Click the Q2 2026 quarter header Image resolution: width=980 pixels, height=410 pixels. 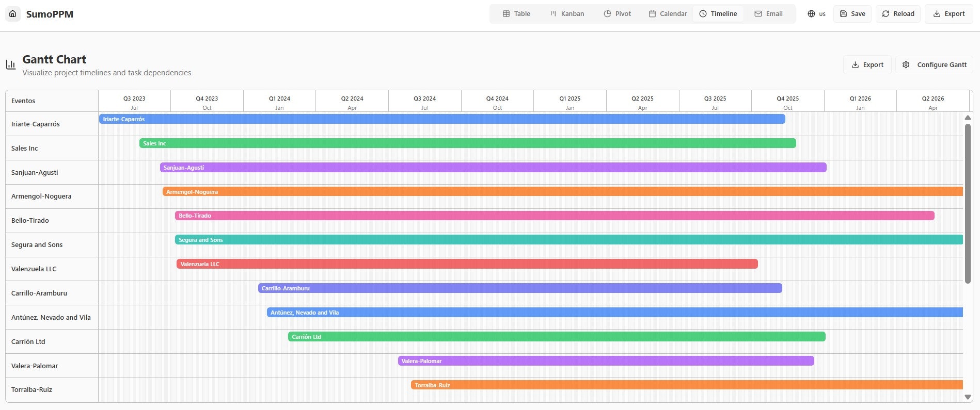(x=933, y=99)
